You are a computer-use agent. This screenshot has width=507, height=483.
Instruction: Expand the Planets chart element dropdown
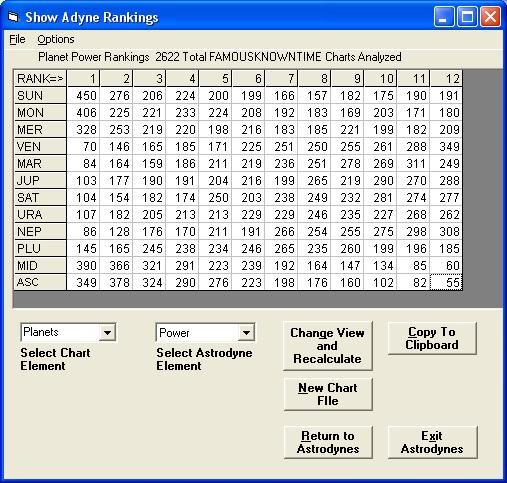(x=107, y=332)
